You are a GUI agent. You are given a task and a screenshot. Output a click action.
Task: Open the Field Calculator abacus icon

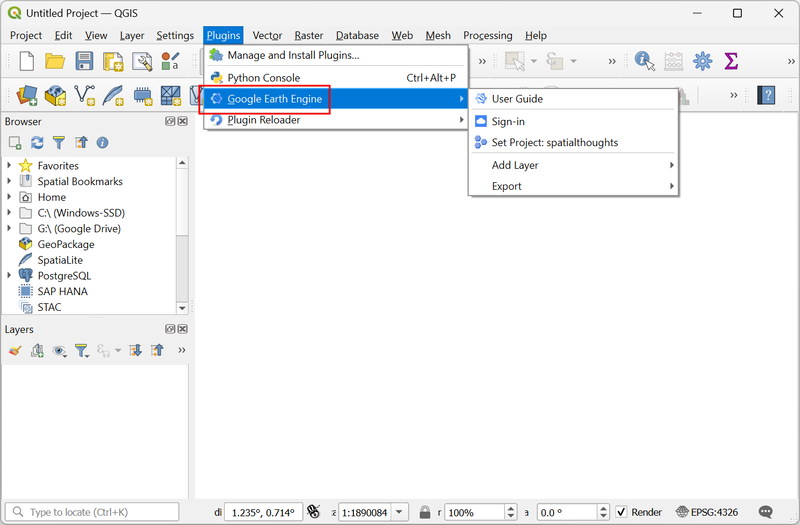(x=673, y=61)
